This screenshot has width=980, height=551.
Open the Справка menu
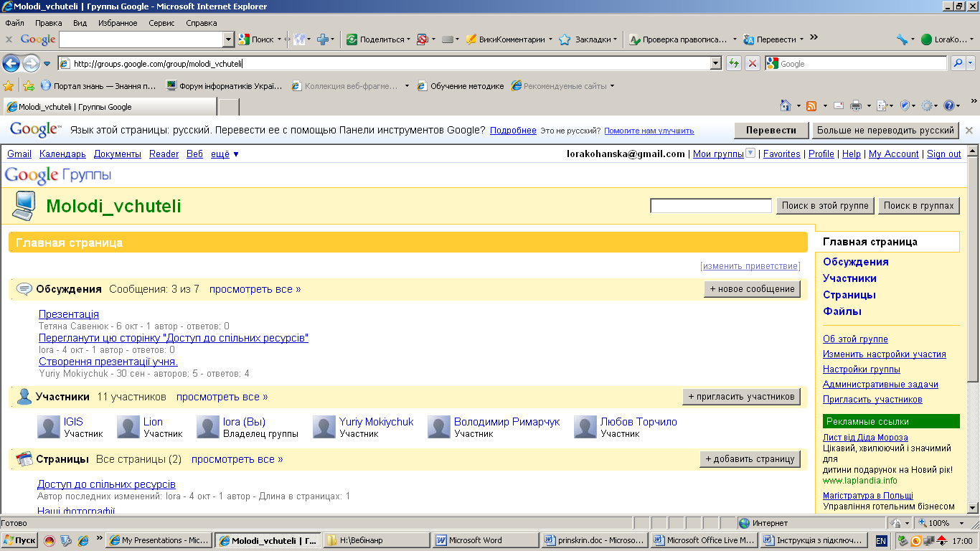click(x=202, y=23)
